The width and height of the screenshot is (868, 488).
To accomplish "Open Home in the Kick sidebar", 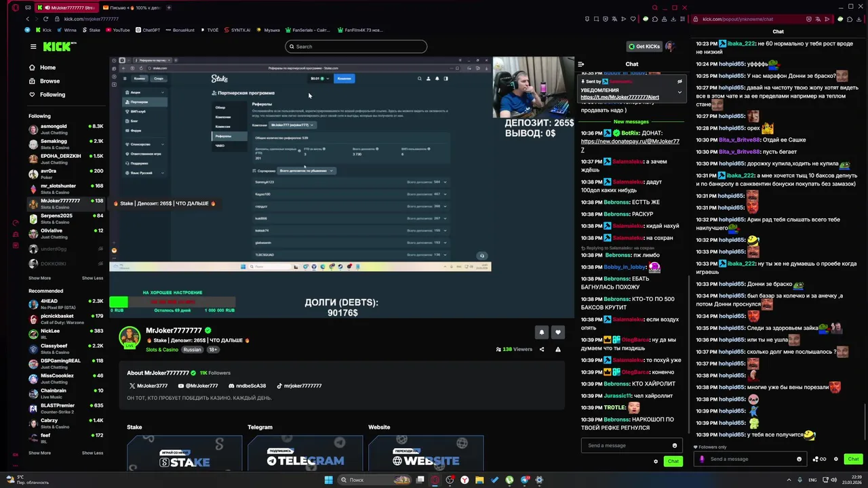I will [x=47, y=68].
